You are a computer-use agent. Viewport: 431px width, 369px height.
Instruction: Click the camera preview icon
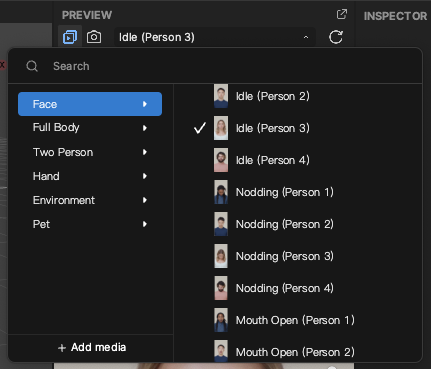tap(94, 37)
